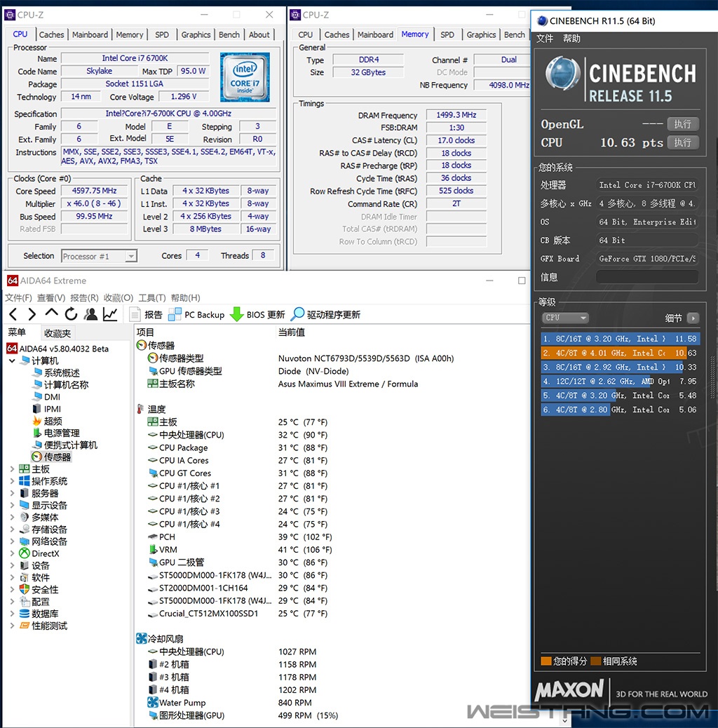Open PC Backup from the AIDA64 toolbar

pos(197,315)
